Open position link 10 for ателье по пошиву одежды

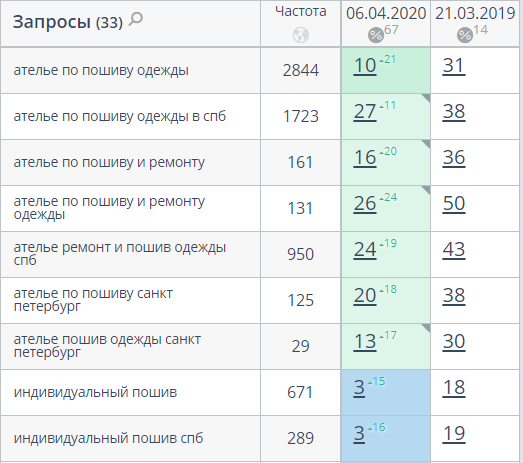pyautogui.click(x=365, y=66)
